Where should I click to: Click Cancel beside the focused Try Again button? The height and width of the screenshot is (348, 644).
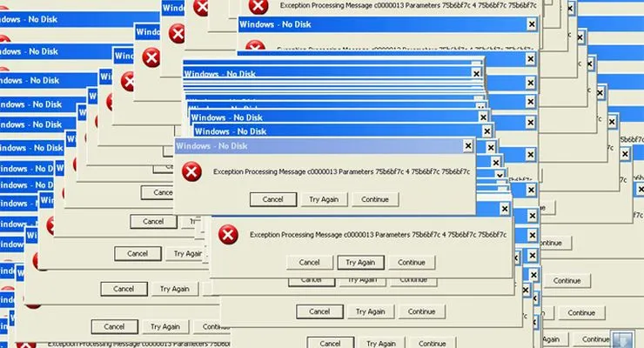[309, 262]
